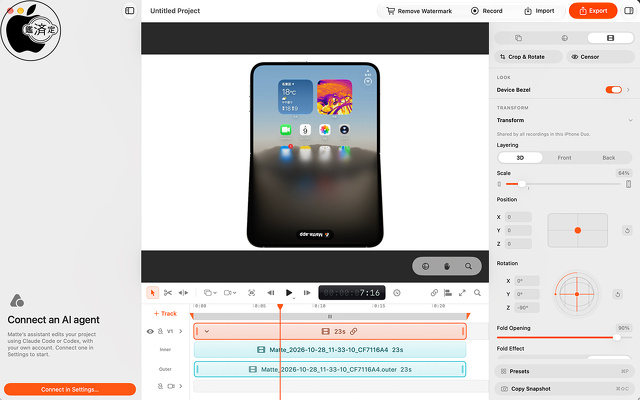The width and height of the screenshot is (640, 400).
Task: Click the Position X input field
Action: pyautogui.click(x=518, y=217)
